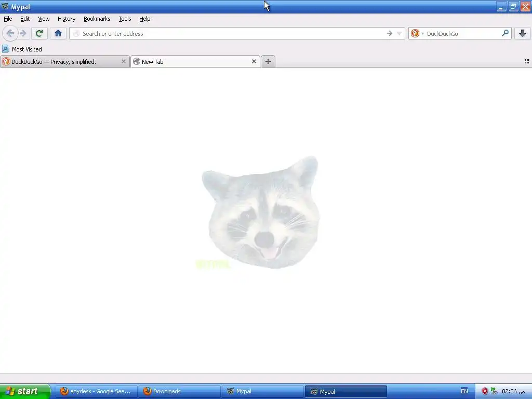
Task: Open the Downloads arrow button
Action: (x=523, y=33)
